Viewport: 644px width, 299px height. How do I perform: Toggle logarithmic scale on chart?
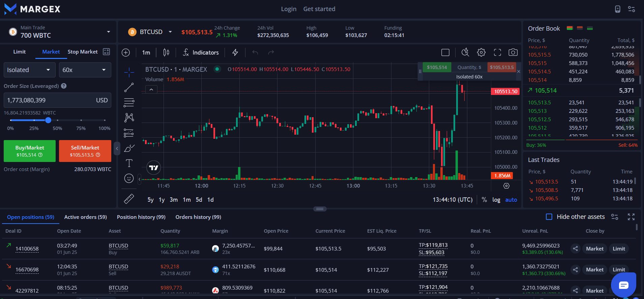click(496, 200)
